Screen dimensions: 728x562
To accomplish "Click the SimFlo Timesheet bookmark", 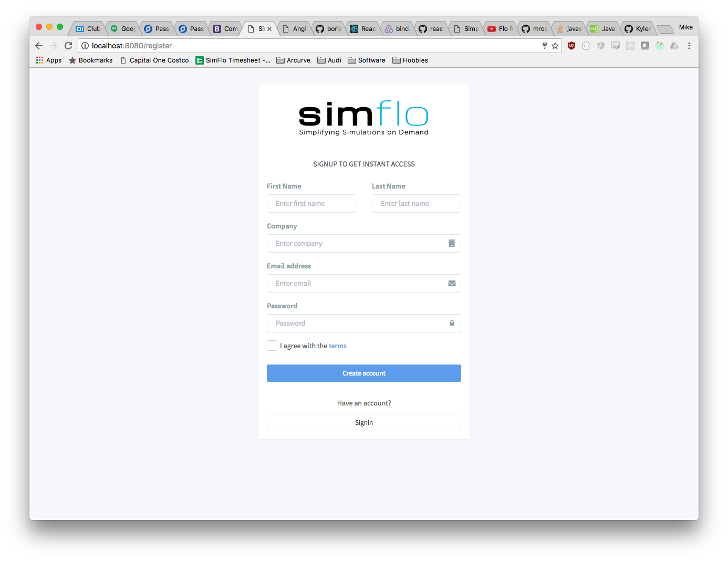I will pyautogui.click(x=233, y=60).
